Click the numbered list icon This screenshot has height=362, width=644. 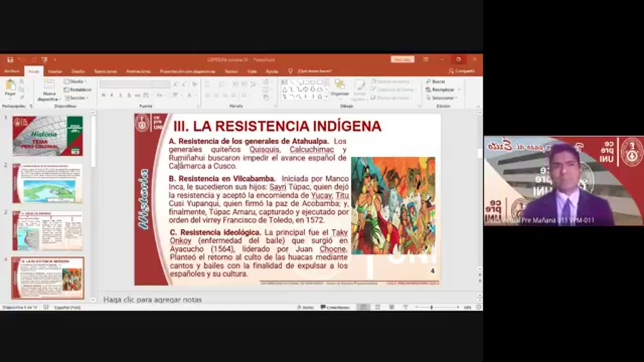tap(222, 84)
